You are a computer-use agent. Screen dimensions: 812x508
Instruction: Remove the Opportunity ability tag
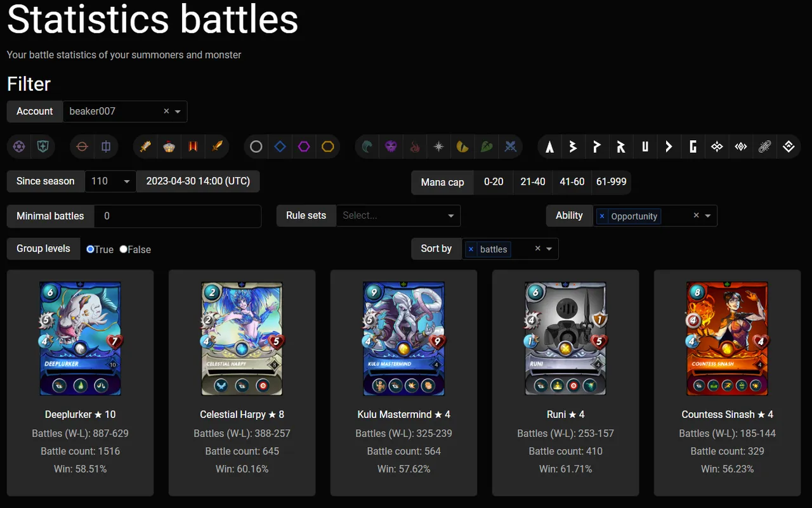[x=602, y=216]
